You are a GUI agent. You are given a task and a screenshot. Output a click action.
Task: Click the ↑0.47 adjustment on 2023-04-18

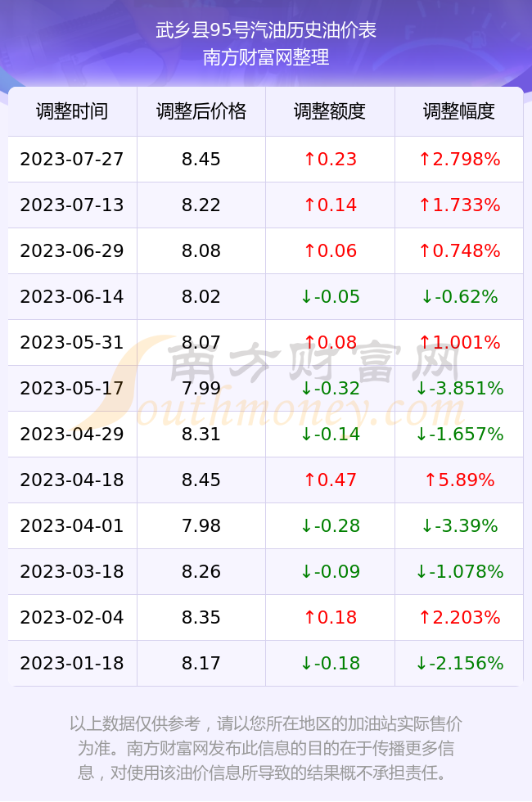(330, 480)
